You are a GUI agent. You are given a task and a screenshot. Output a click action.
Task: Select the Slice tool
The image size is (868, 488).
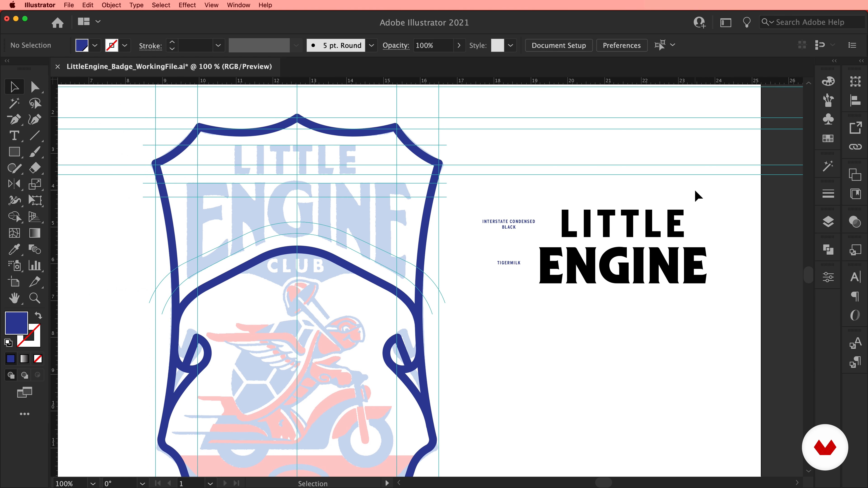[x=35, y=282]
